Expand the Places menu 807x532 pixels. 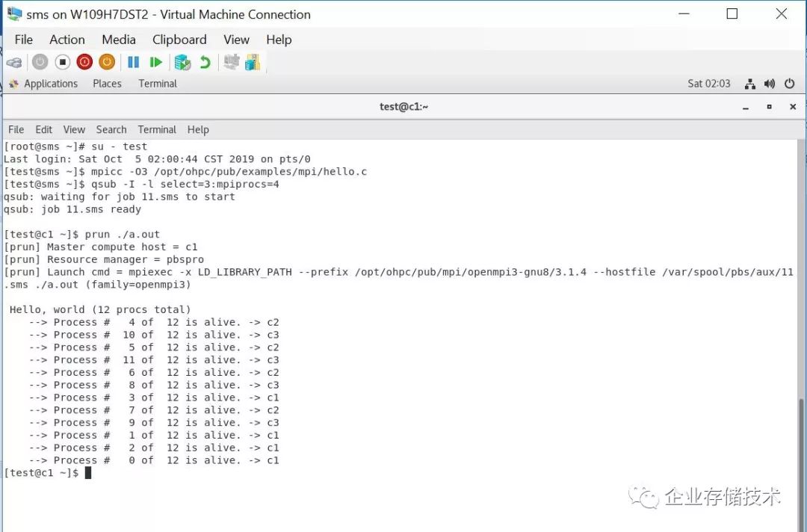point(107,84)
